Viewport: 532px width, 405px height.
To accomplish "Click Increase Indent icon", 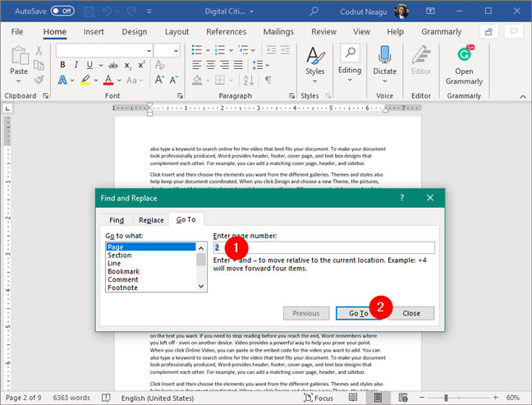I will [285, 50].
